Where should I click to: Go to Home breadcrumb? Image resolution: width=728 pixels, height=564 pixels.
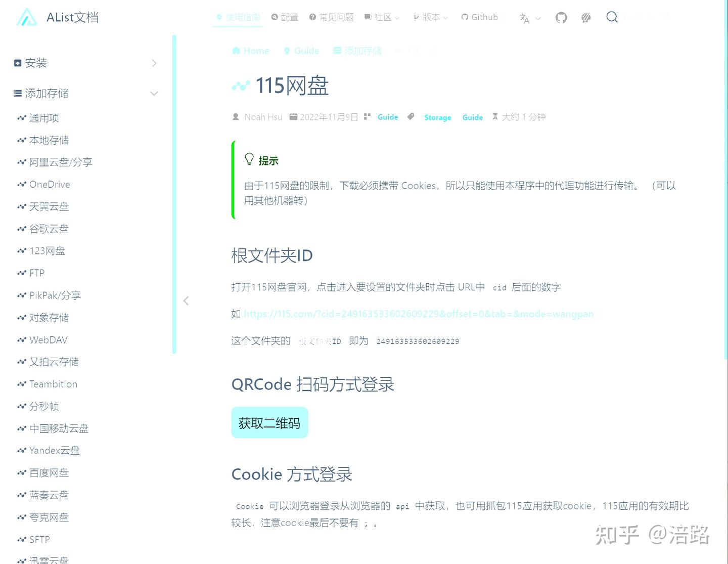pyautogui.click(x=250, y=51)
